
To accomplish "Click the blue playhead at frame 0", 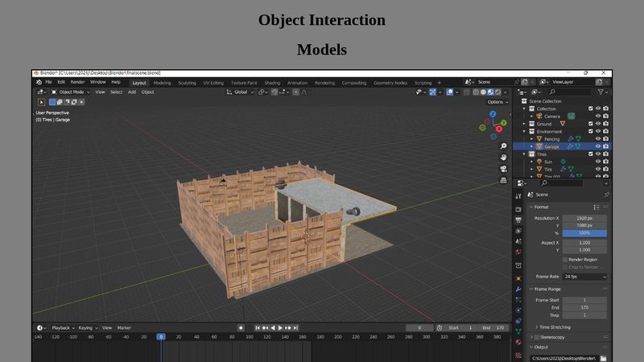I will click(161, 337).
